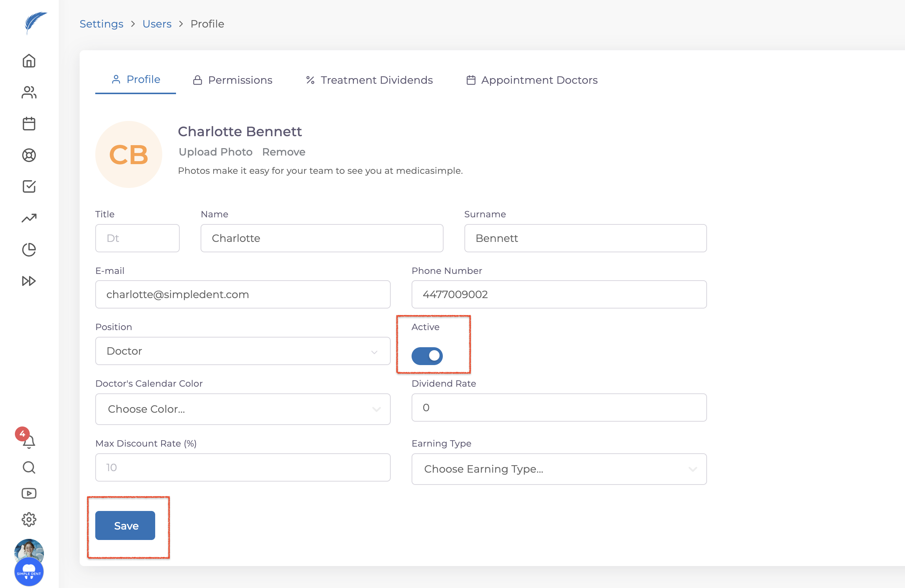This screenshot has width=905, height=588.
Task: Click the lifebuoy support icon in sidebar
Action: [x=29, y=155]
